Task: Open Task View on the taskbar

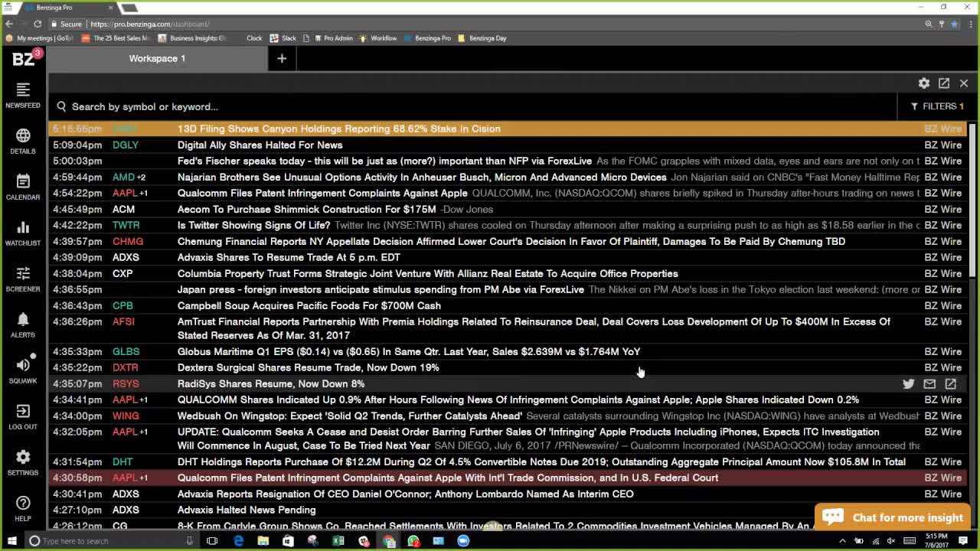Action: pyautogui.click(x=212, y=541)
